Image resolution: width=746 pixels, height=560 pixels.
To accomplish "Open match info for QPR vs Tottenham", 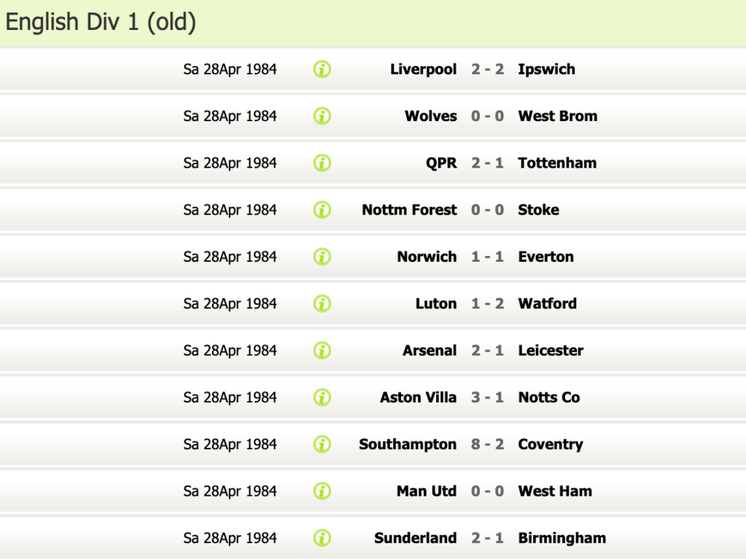I will coord(322,163).
